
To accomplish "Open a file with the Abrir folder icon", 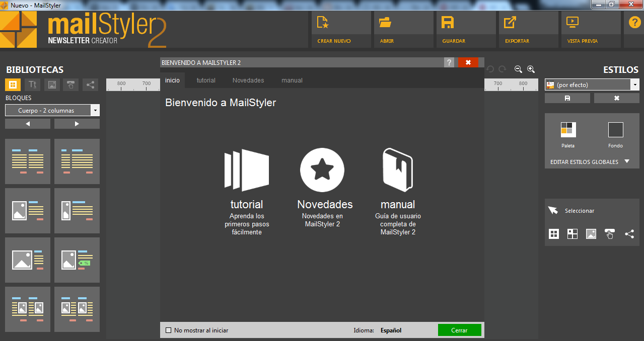I will click(385, 23).
